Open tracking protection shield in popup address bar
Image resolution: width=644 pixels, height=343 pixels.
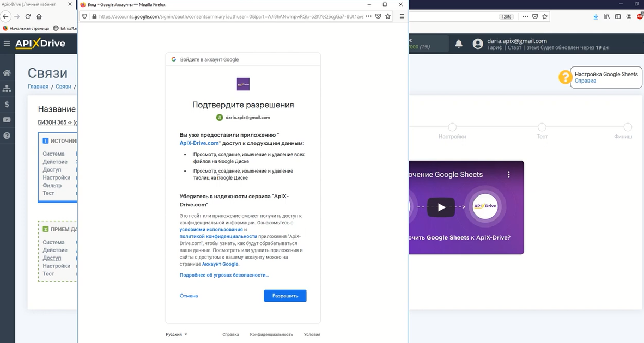(x=84, y=16)
